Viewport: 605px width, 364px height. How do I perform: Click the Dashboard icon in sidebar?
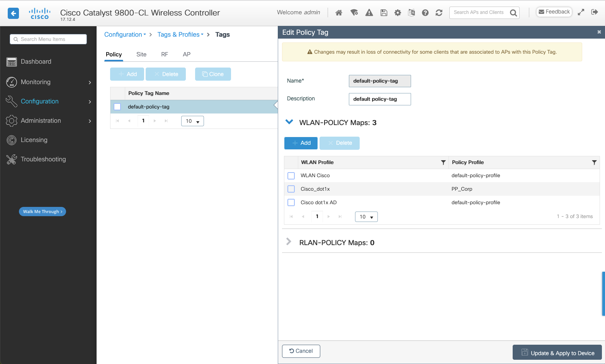[12, 62]
